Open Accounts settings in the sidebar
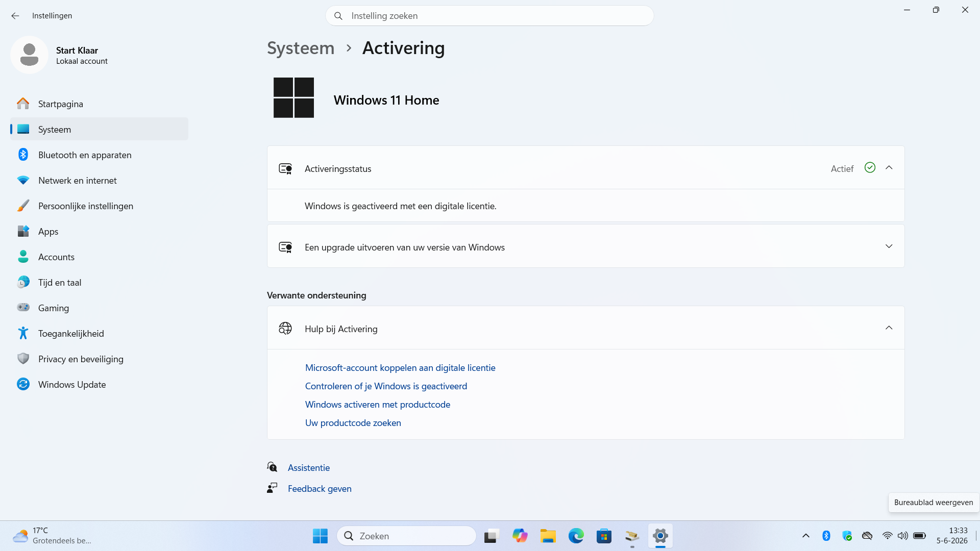 click(x=100, y=257)
